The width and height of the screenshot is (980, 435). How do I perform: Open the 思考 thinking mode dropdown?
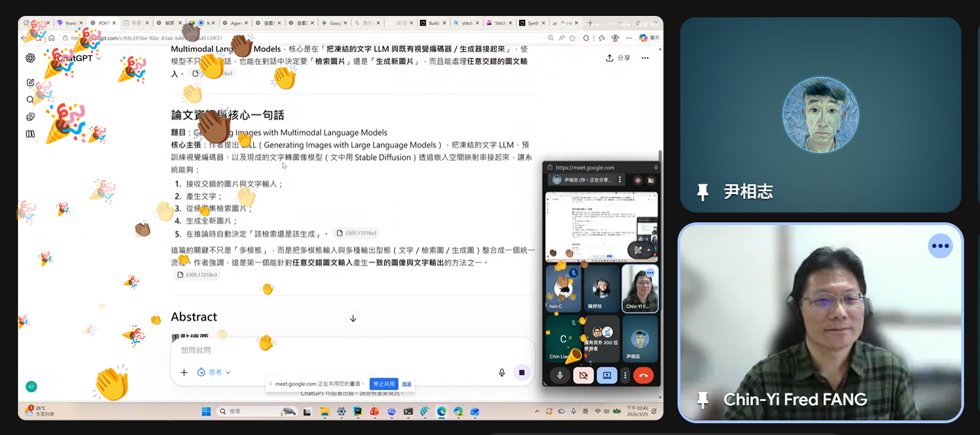tap(214, 373)
